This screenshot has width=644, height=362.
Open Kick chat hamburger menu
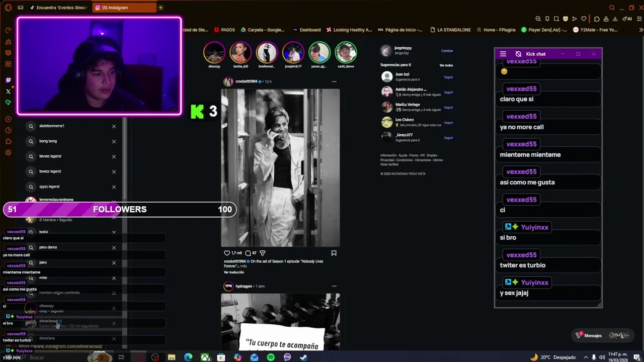click(503, 54)
